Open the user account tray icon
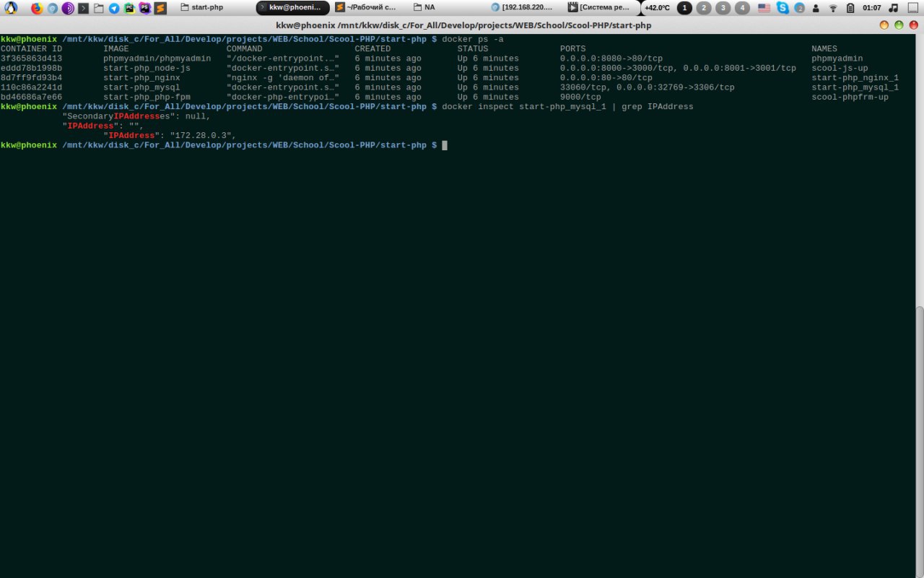Viewport: 924px width, 578px height. tap(816, 8)
